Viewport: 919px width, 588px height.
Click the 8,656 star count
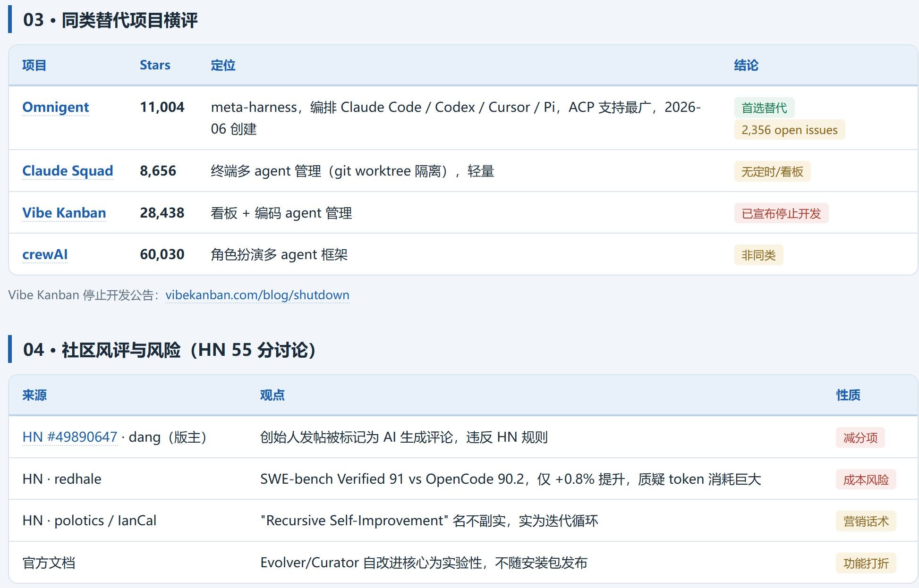pyautogui.click(x=158, y=171)
